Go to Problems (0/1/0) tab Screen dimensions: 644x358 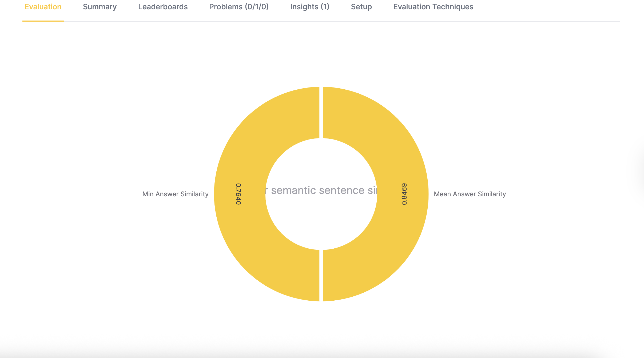tap(239, 7)
